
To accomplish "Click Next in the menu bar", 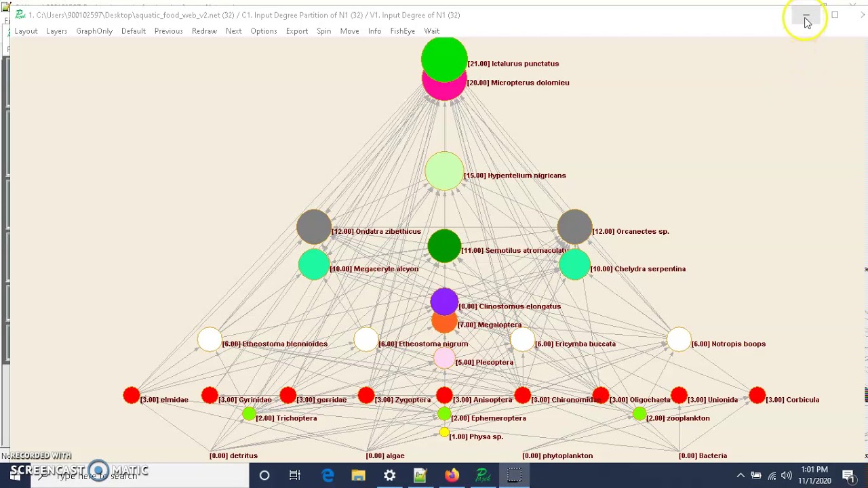I will (x=233, y=31).
